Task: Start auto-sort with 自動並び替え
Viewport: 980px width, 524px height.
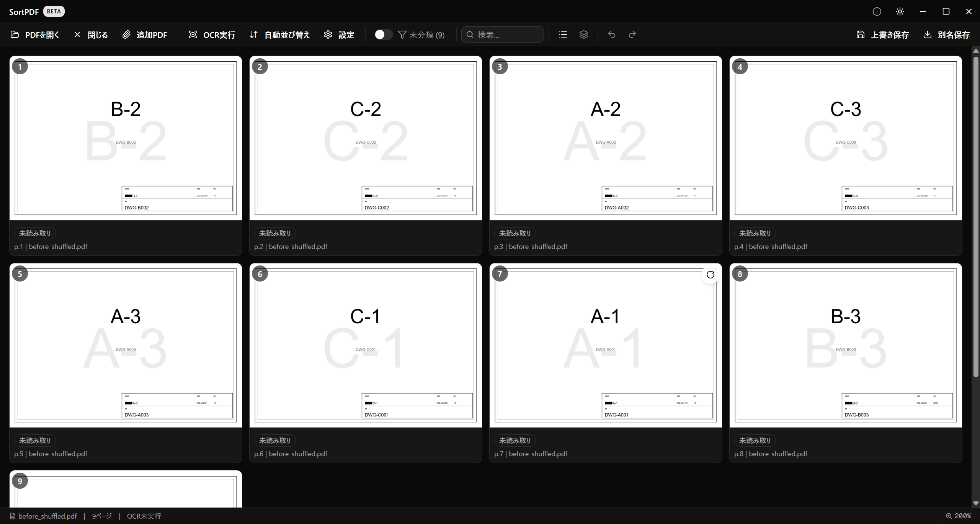Action: pyautogui.click(x=279, y=34)
